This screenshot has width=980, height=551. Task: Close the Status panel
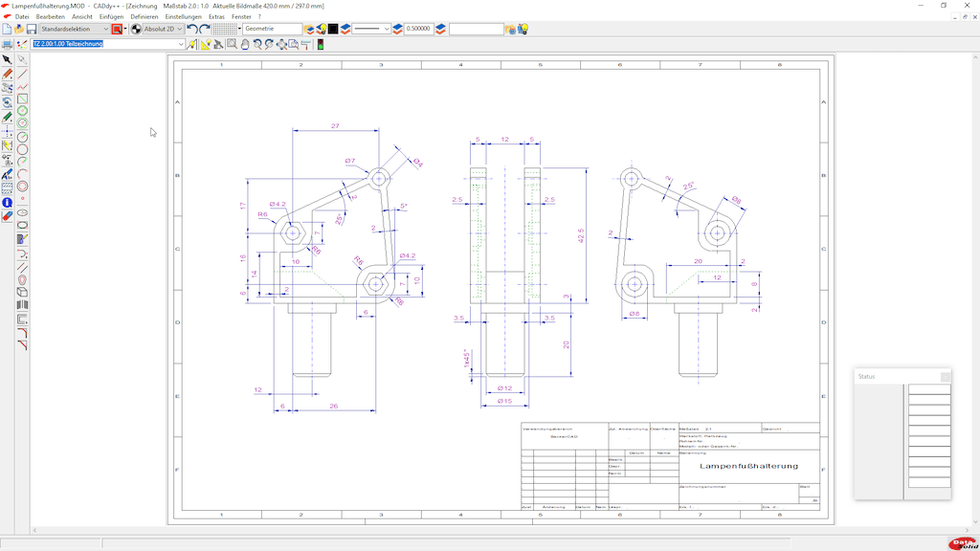pyautogui.click(x=946, y=377)
